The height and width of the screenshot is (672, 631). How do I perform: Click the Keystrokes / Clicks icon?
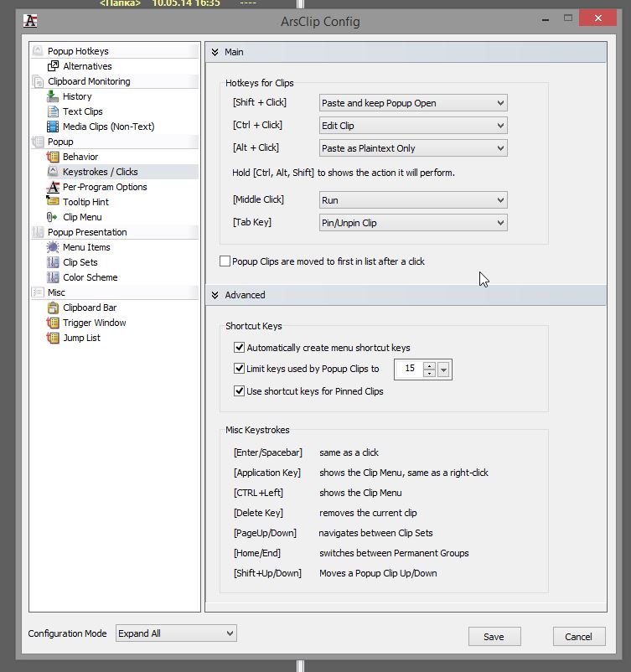point(53,172)
